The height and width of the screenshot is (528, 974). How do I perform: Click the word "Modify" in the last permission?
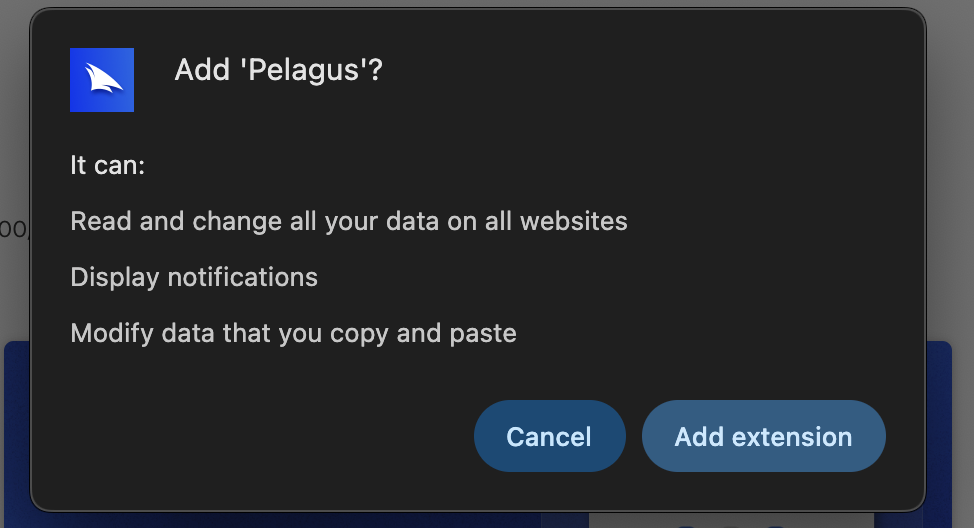pyautogui.click(x=109, y=332)
